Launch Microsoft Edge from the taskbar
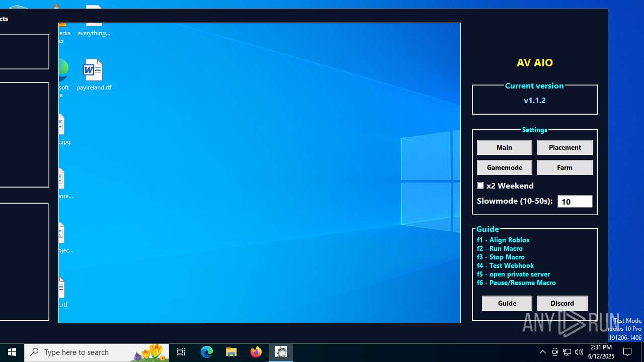The width and height of the screenshot is (644, 362). pyautogui.click(x=207, y=352)
